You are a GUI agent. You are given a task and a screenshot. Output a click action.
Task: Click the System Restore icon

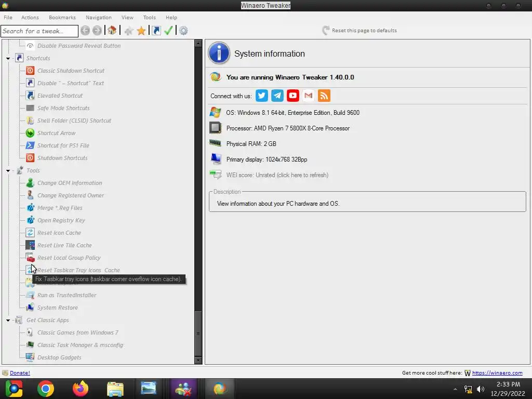[30, 308]
